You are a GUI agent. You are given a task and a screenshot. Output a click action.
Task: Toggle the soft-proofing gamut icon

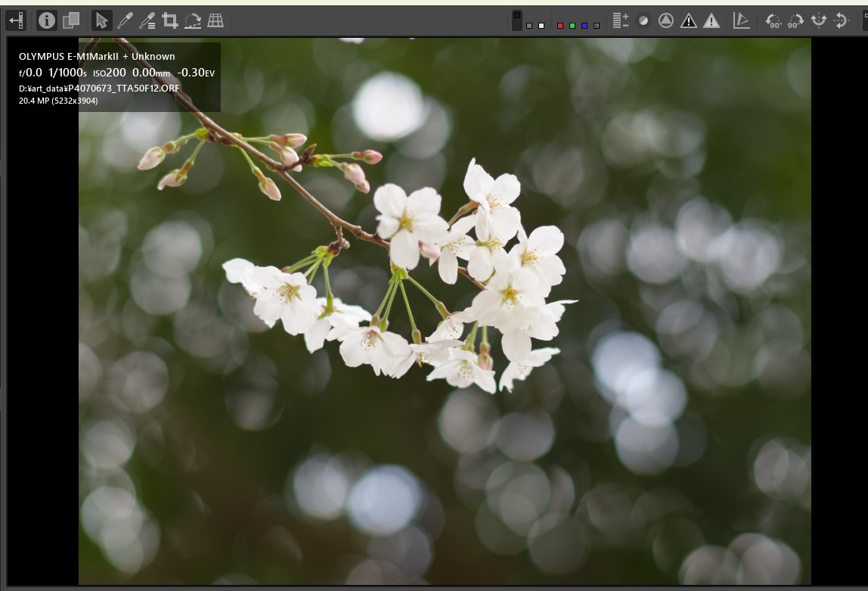[x=741, y=21]
